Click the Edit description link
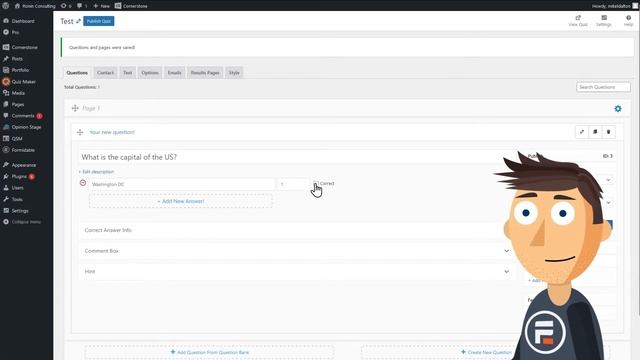Viewport: 640px width, 360px height. [96, 172]
